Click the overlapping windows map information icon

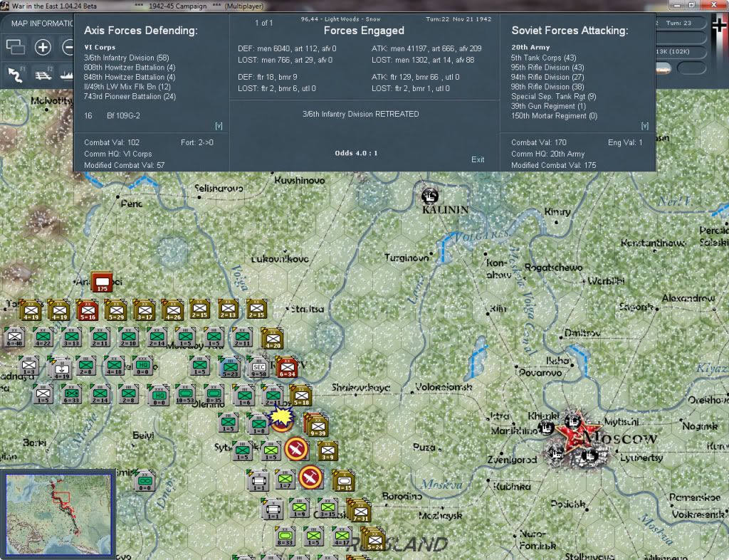[x=16, y=47]
